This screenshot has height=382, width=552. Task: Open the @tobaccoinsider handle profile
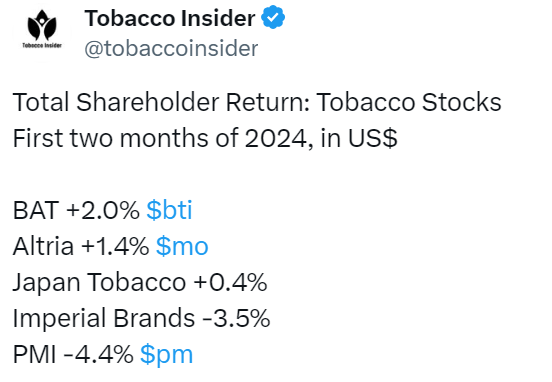pyautogui.click(x=171, y=48)
